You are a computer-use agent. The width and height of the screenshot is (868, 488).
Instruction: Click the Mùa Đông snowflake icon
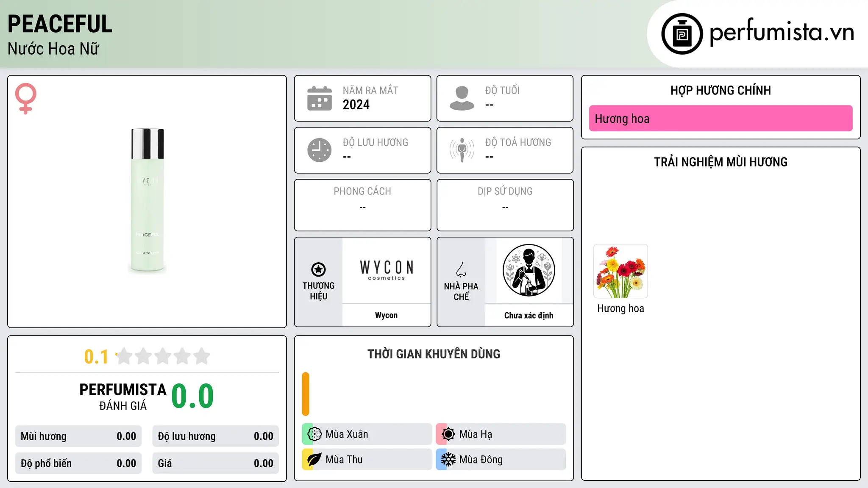pyautogui.click(x=448, y=460)
